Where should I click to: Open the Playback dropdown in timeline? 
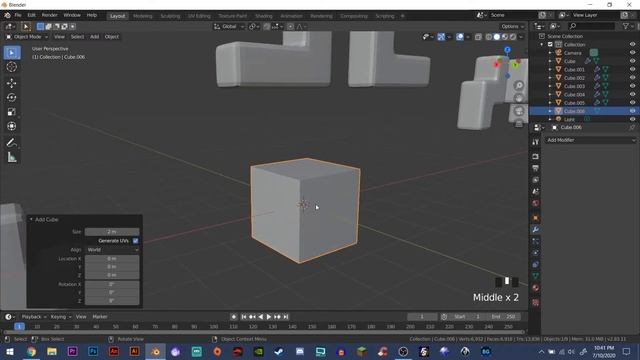click(33, 317)
